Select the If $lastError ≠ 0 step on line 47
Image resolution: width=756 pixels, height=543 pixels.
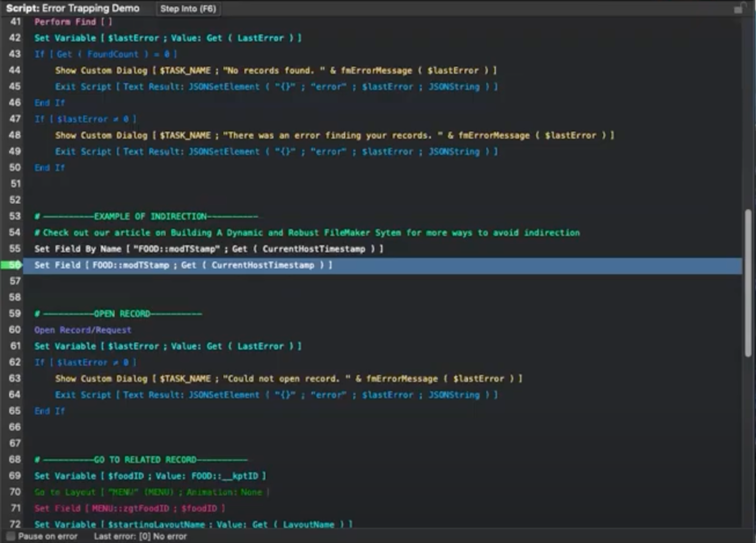382,119
